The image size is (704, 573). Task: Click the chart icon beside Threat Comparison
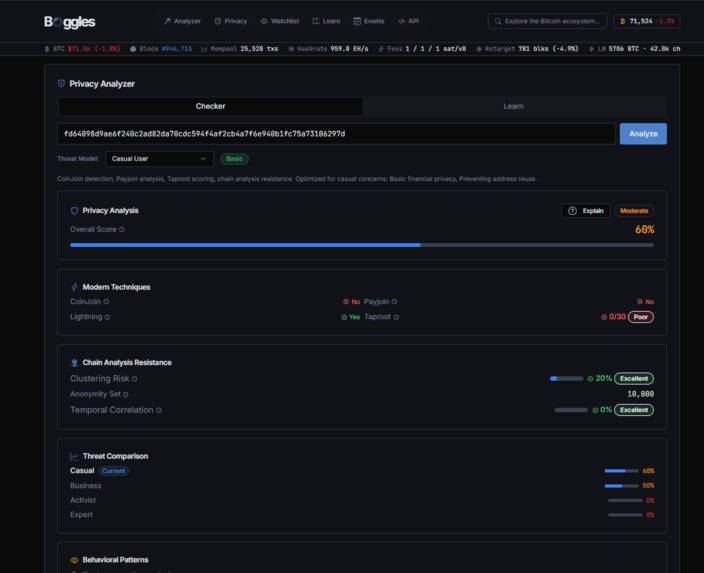75,456
